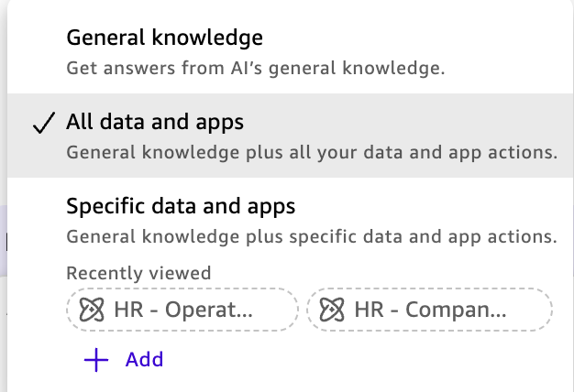
Task: Click the 'General knowledge' heading text
Action: (164, 38)
